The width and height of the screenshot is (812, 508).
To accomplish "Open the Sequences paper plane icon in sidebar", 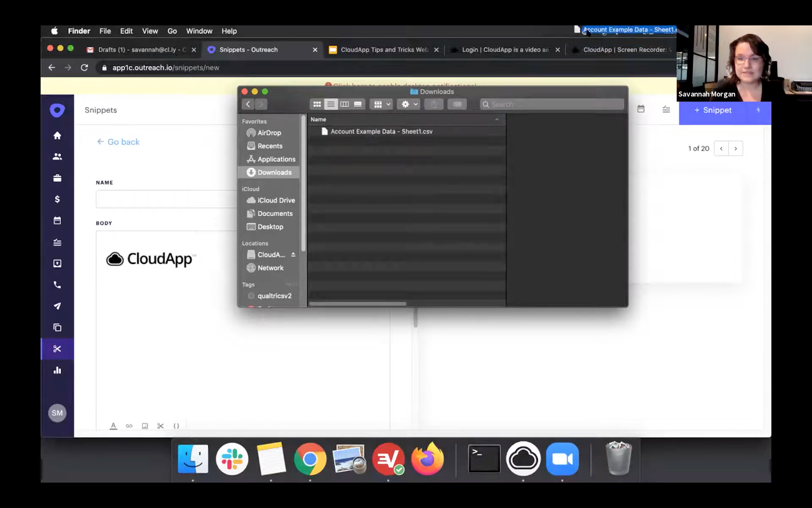I will pos(57,306).
